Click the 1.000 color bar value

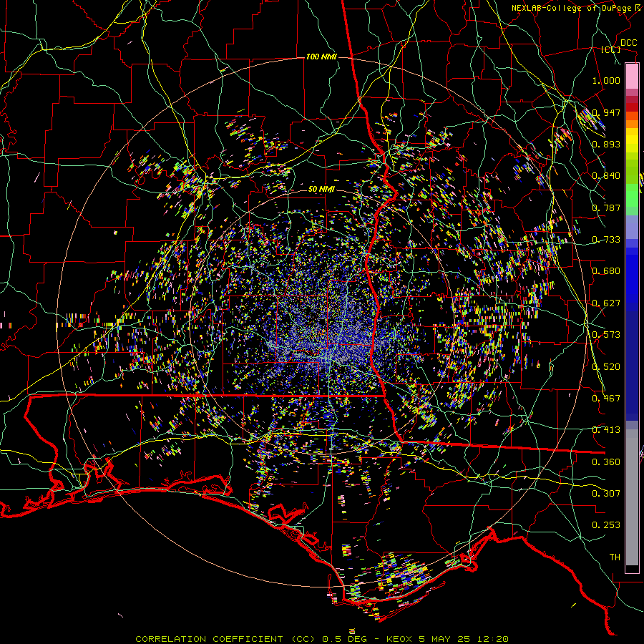[x=606, y=80]
